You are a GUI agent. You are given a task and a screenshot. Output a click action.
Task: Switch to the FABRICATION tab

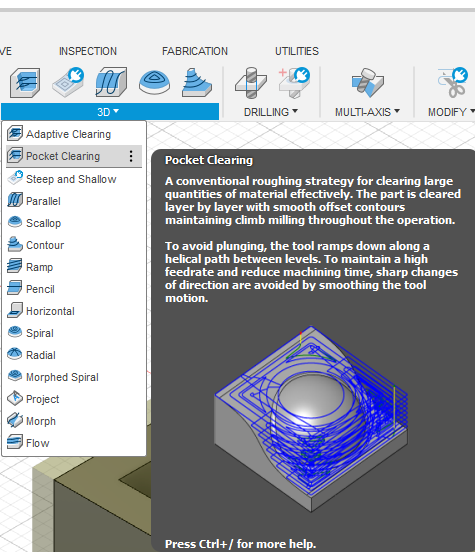point(195,51)
